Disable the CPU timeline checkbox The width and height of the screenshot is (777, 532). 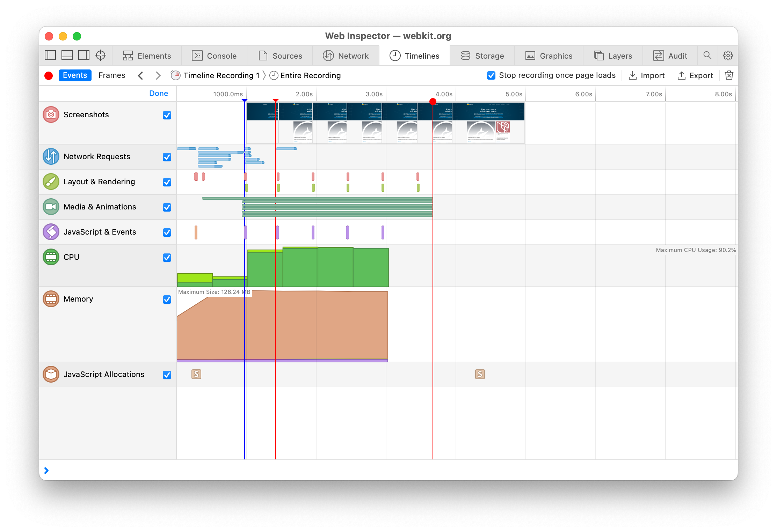[x=167, y=258]
